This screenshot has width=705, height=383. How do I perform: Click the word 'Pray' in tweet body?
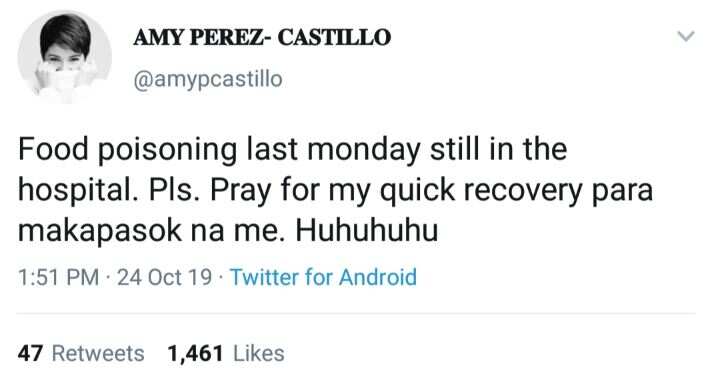coord(241,191)
